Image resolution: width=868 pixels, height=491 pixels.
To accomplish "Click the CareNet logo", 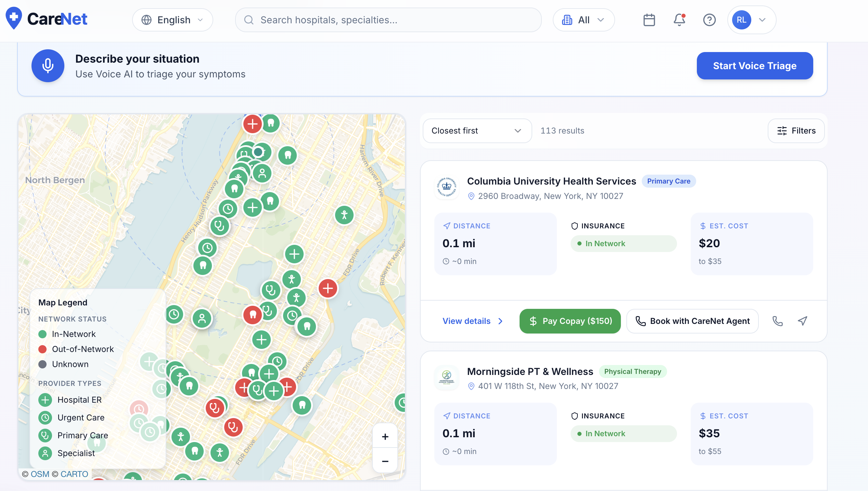I will (47, 19).
